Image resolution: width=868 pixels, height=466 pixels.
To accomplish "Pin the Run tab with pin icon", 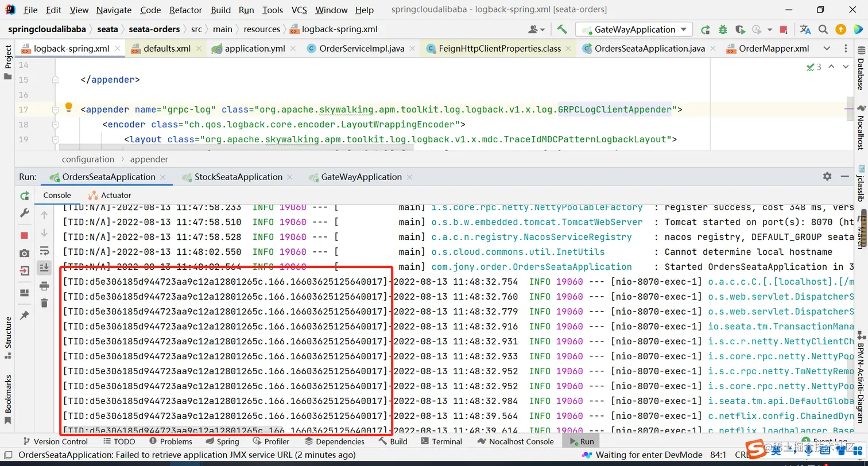I will (24, 316).
